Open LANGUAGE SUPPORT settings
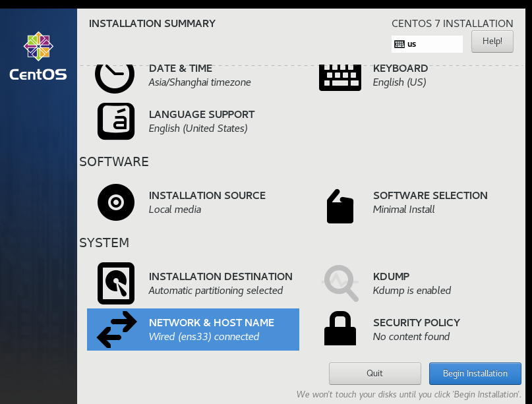Viewport: 532px width, 404px height. [x=202, y=114]
